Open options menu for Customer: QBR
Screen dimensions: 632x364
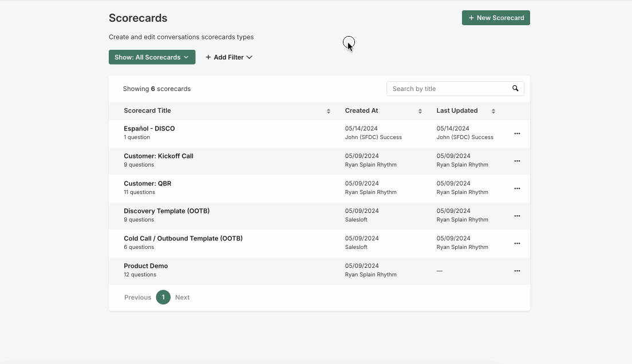tap(517, 188)
